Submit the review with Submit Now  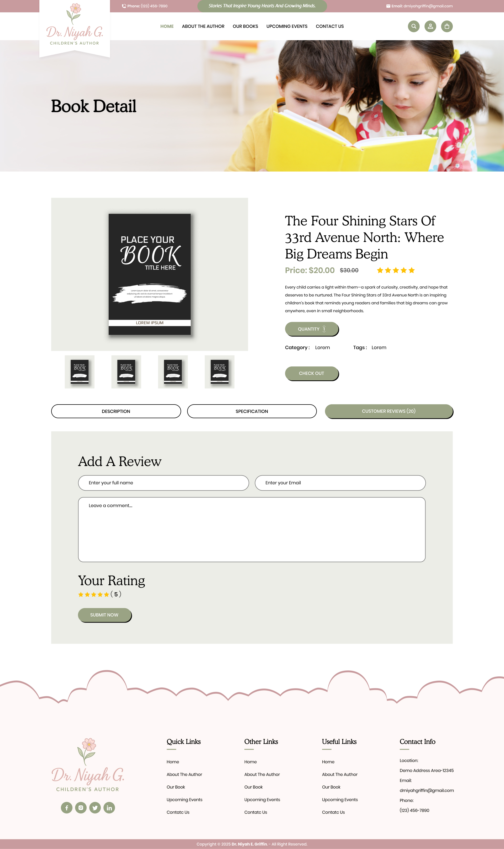click(x=104, y=615)
